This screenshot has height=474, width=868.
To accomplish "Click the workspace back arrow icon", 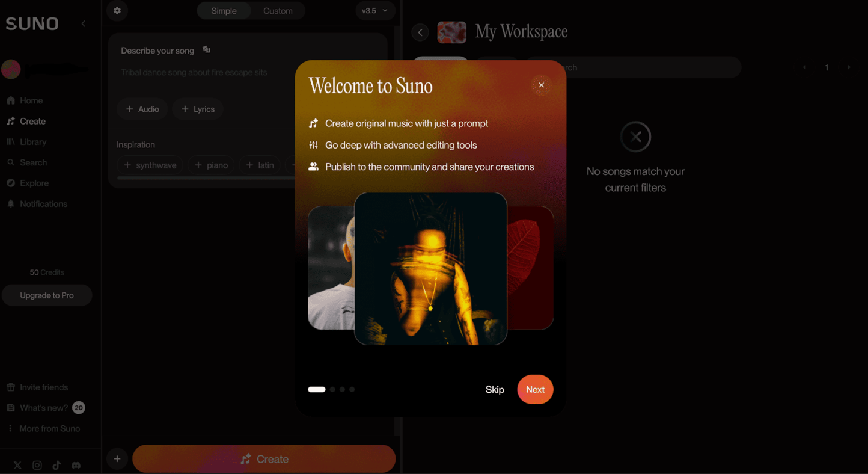I will (x=420, y=32).
